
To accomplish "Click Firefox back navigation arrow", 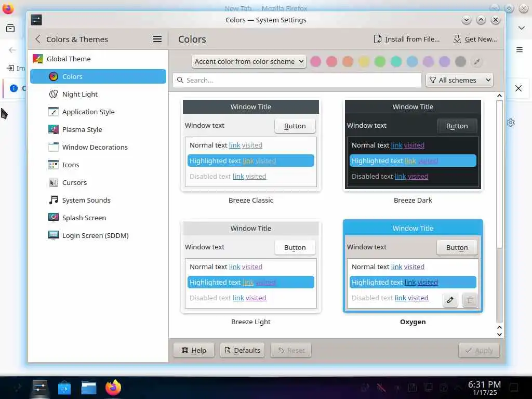I will tap(12, 50).
